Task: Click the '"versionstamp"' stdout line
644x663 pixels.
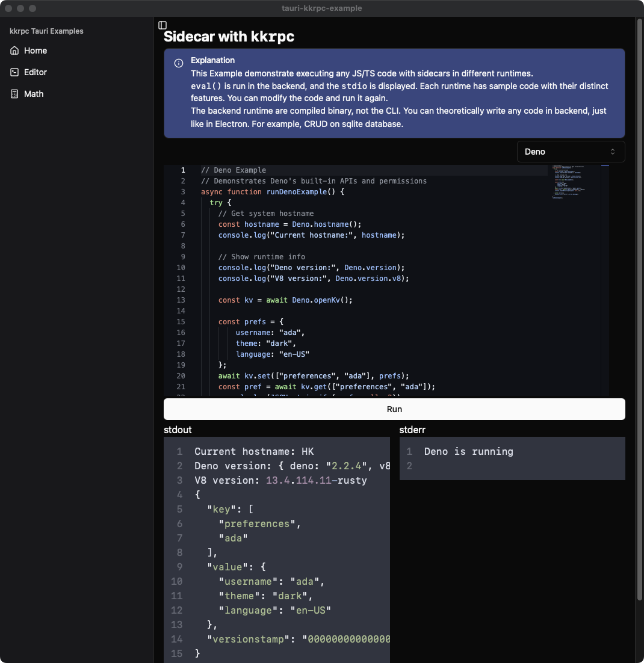Action: [x=299, y=639]
